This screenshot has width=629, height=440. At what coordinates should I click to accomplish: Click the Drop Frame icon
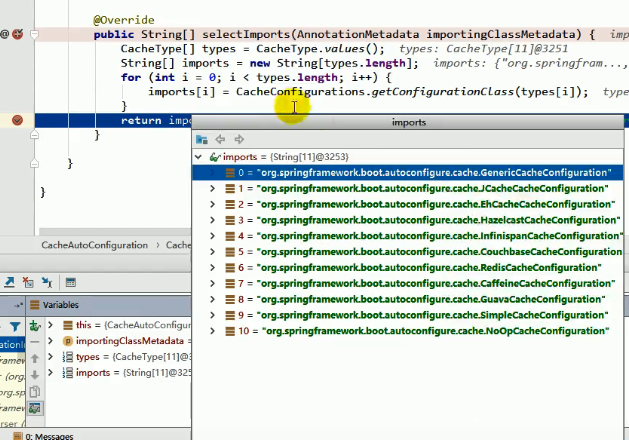[28, 282]
